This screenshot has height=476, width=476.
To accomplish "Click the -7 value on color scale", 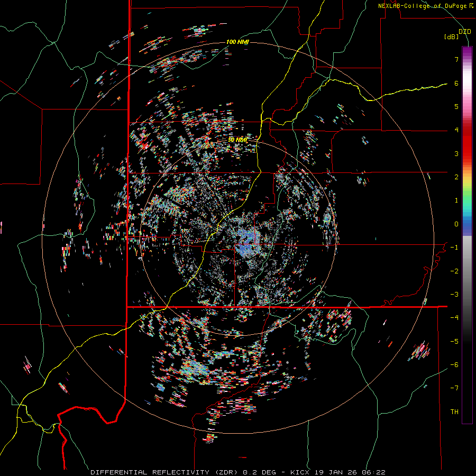I will 454,388.
